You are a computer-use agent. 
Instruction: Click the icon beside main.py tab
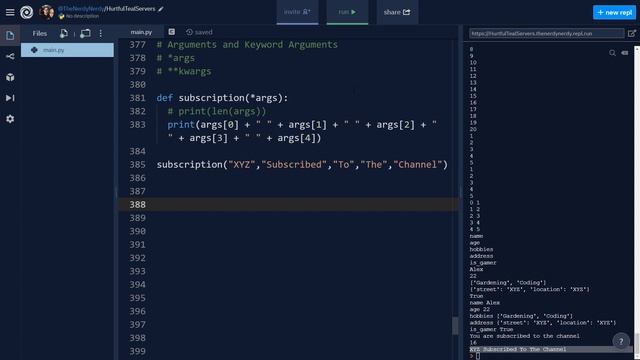171,32
